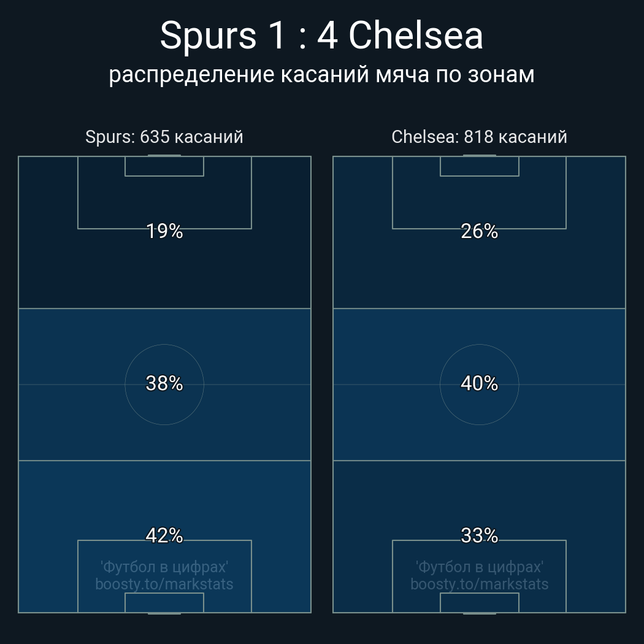The width and height of the screenshot is (644, 644).
Task: Select the Russian subtitle under the score
Action: point(321,74)
